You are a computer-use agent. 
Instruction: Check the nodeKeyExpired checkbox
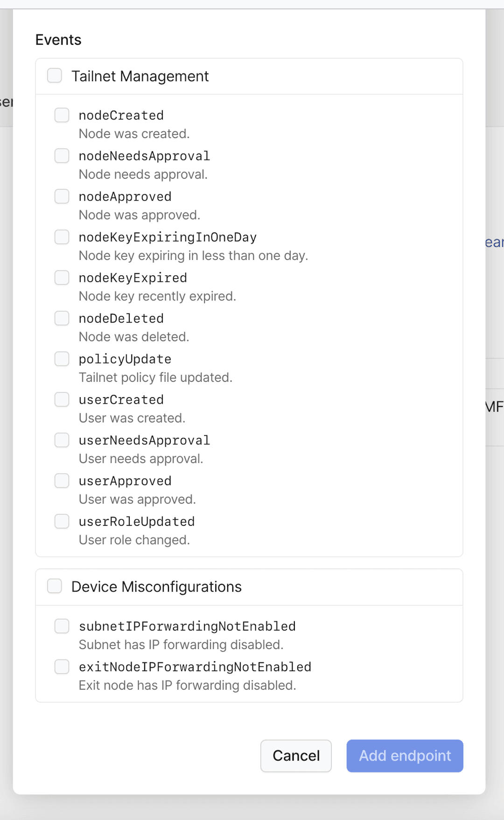62,277
